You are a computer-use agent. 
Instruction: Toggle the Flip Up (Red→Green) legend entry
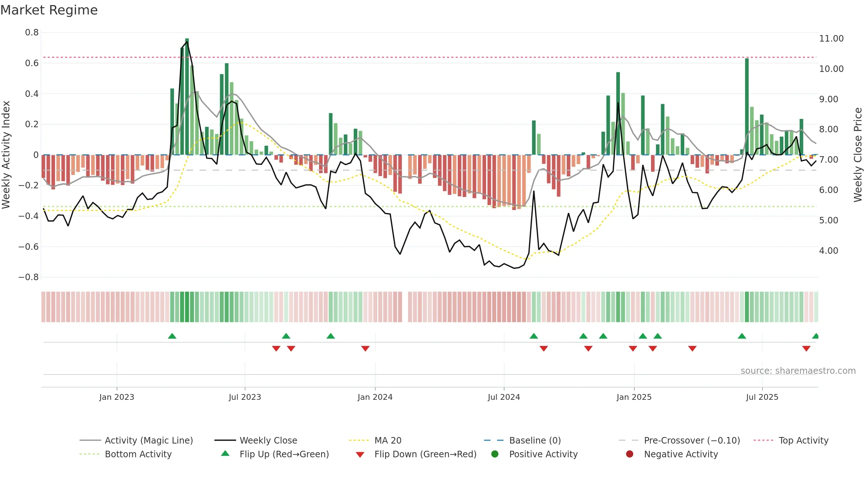coord(275,454)
